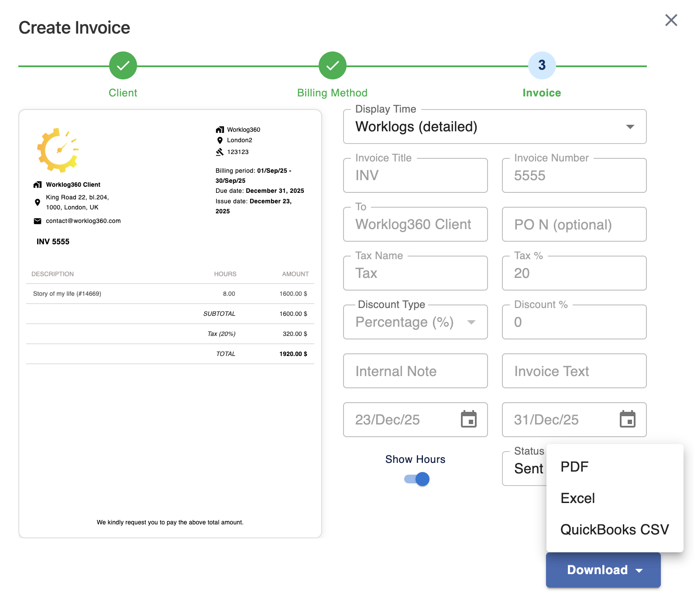Edit the To field Worklog360 Client
Screen dimensions: 694x616
(416, 224)
